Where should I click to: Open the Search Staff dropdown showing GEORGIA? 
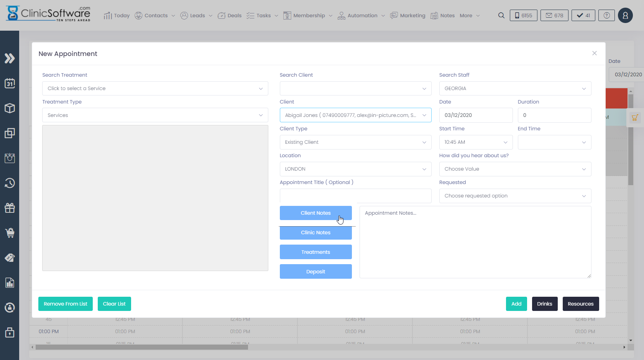(x=515, y=88)
